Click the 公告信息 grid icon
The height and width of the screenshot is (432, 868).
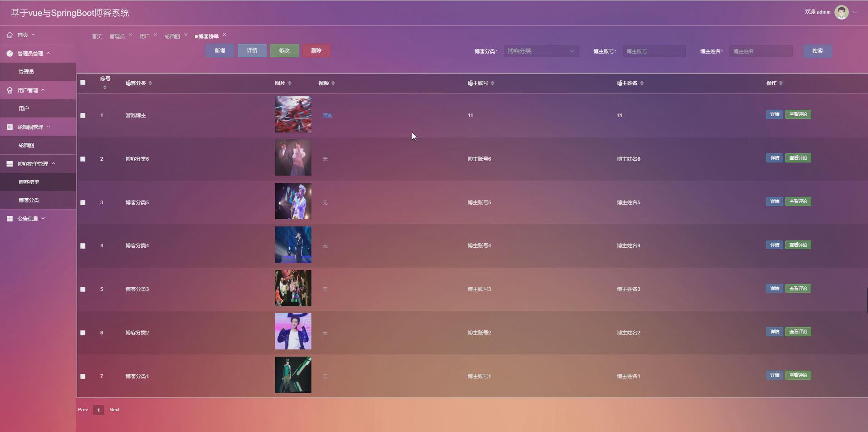click(x=10, y=219)
